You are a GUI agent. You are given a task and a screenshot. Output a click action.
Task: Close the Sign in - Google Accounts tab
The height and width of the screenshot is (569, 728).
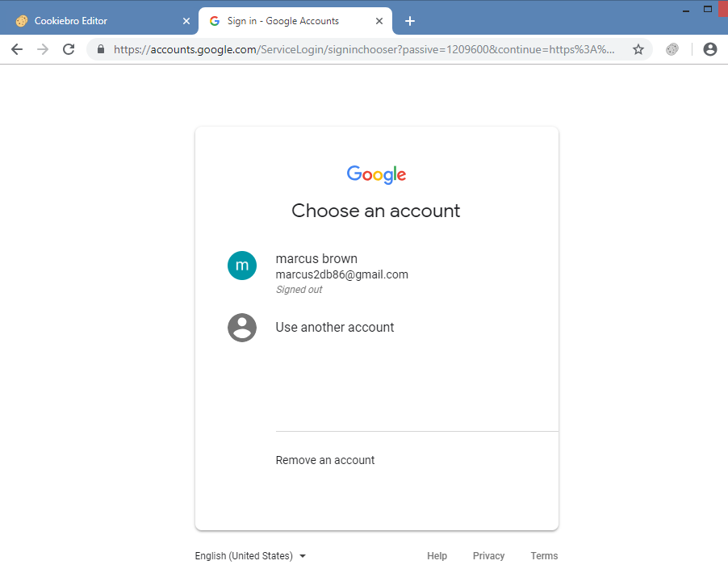tap(379, 21)
